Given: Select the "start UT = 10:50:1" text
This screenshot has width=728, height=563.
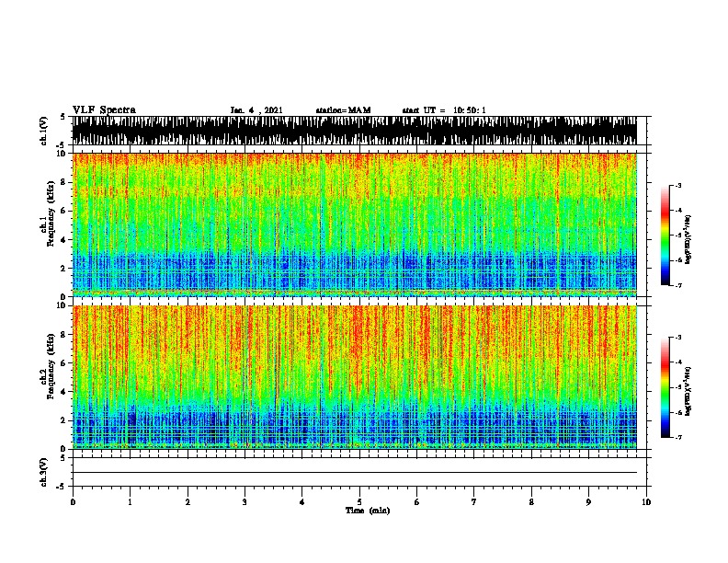Looking at the screenshot, I should (x=444, y=110).
